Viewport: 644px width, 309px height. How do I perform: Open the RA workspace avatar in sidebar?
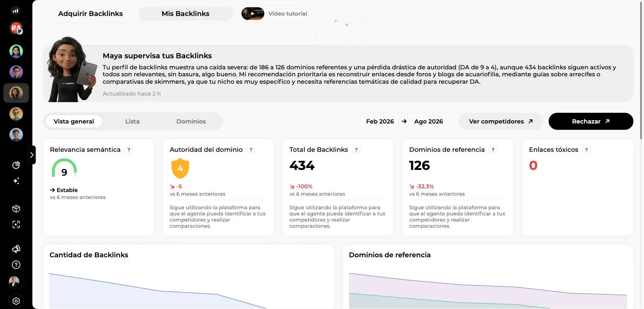16,28
